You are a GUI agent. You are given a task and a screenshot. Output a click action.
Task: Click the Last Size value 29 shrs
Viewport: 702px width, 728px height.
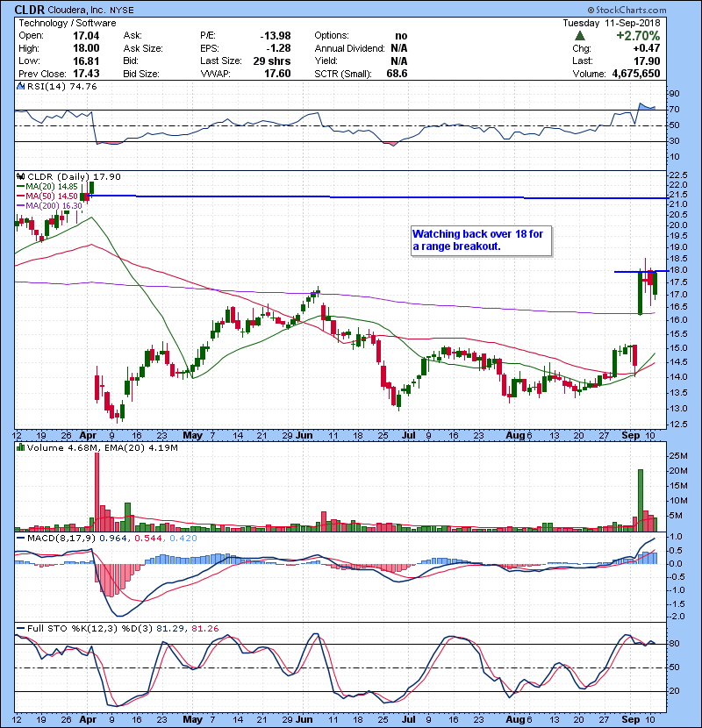[x=272, y=61]
